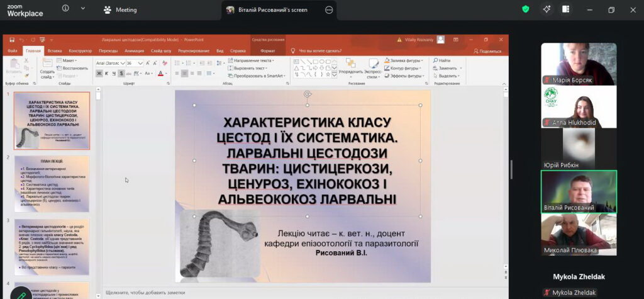Click the Восстановить button in Slides group

pos(75,68)
